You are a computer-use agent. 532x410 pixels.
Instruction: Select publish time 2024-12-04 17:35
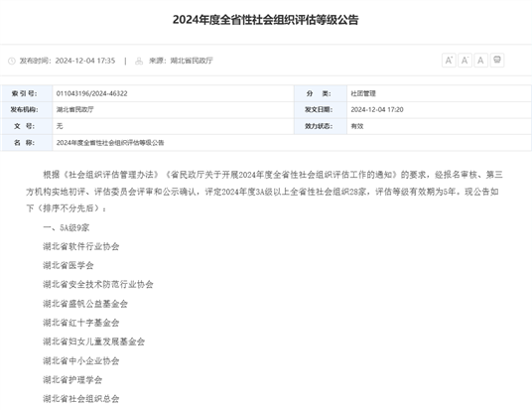[x=85, y=61]
